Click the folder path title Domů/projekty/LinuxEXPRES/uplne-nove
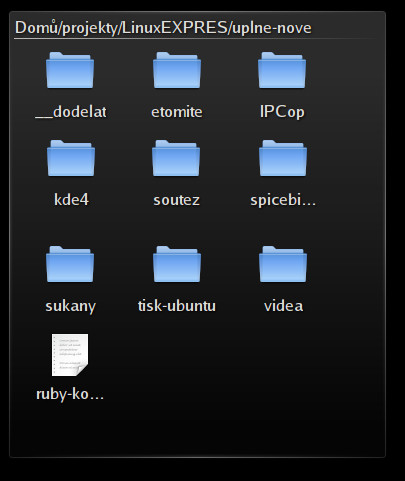 click(x=163, y=28)
